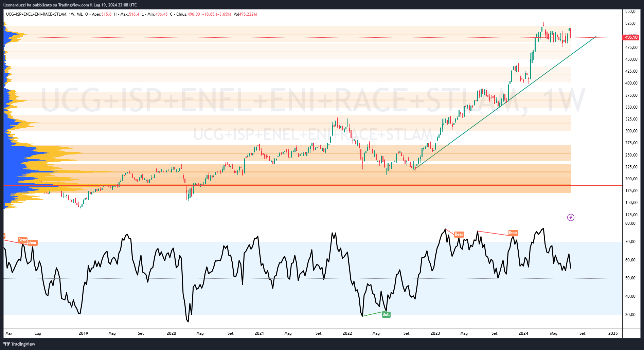Click the Min.496,45 low value
Viewport: 644px width, 350px height.
[158, 14]
